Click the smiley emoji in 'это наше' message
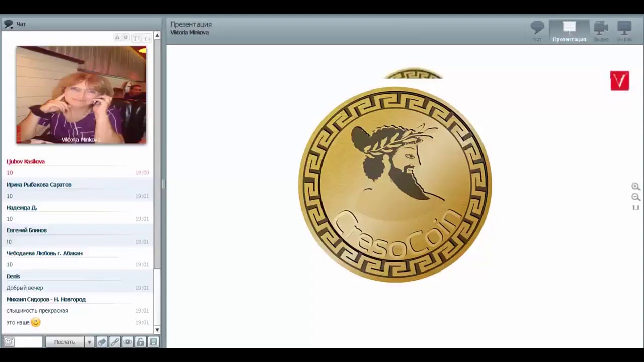Viewport: 644px width, 362px height. pos(35,322)
